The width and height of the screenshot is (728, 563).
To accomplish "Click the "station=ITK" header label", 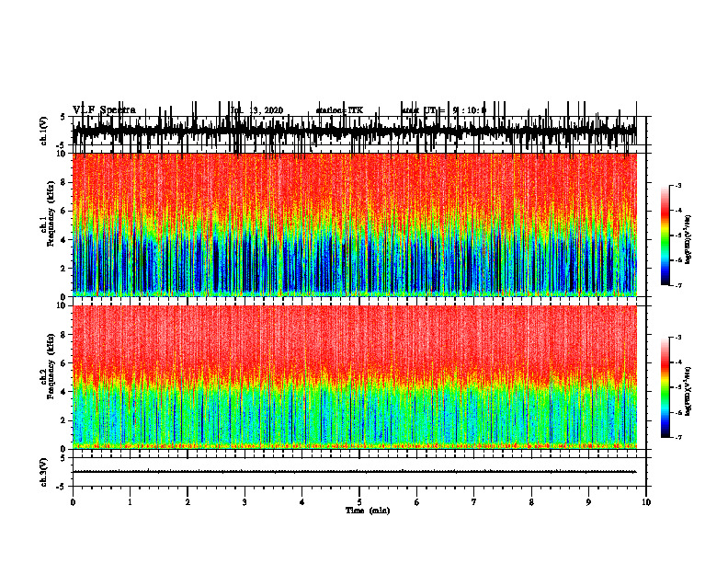I will coord(339,110).
